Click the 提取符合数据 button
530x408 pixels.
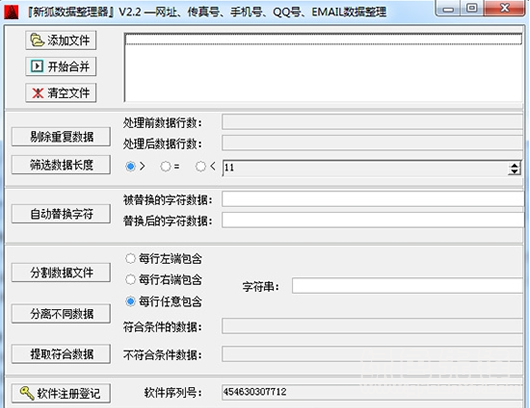click(x=61, y=354)
